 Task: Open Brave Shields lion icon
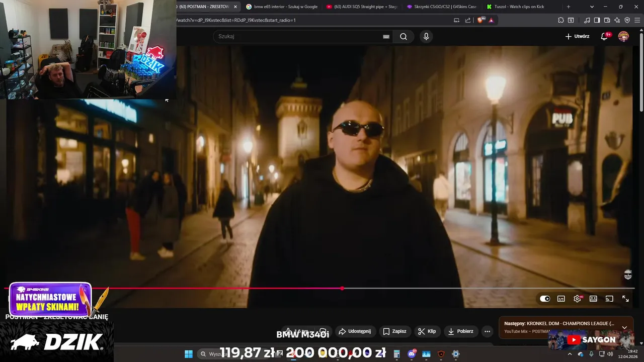click(480, 20)
